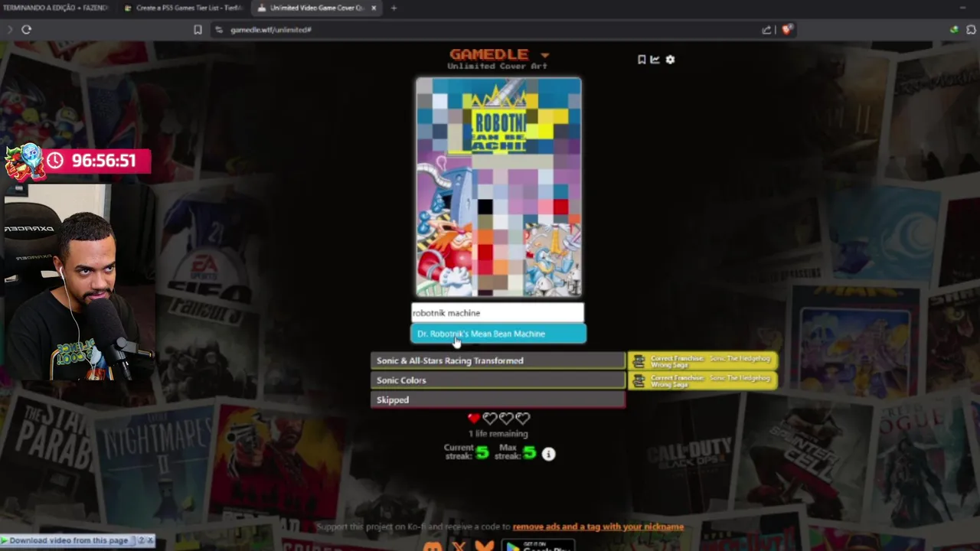Click the Gamedle bookmark icon
This screenshot has width=980, height=551.
coord(642,59)
